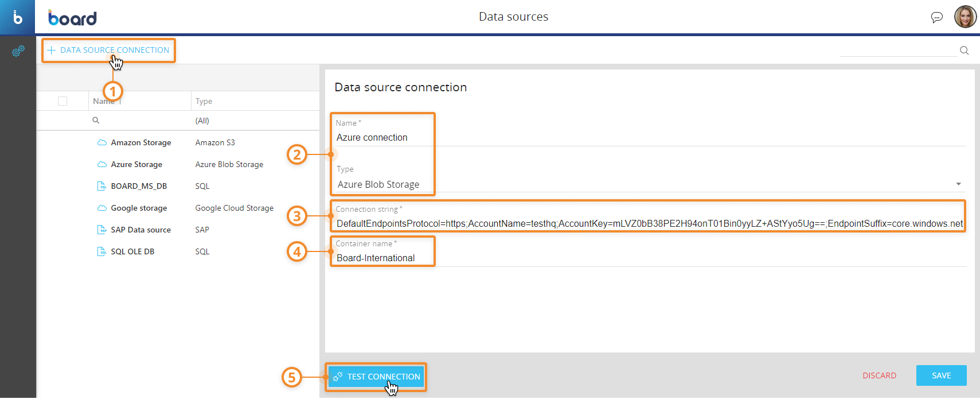Click the Name filter search icon
Viewport: 980px width, 399px height.
click(96, 121)
